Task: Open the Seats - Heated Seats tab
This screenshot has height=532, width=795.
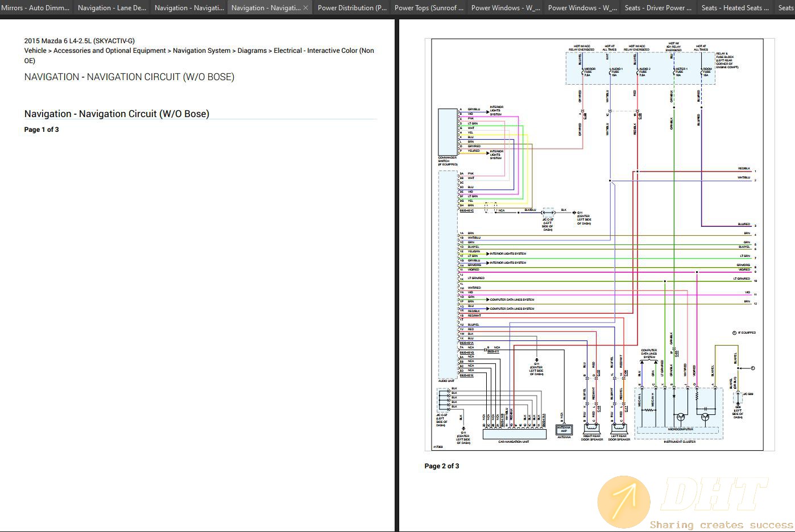Action: pos(735,8)
